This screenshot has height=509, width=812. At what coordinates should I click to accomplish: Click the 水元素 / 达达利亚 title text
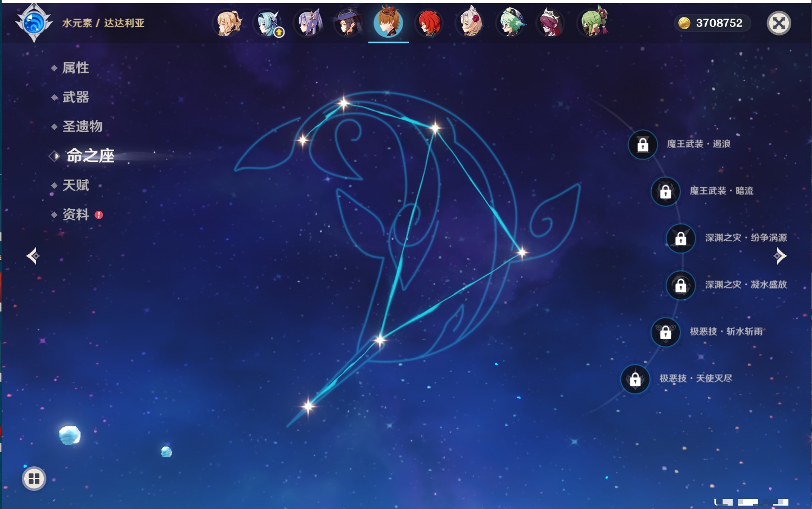[x=103, y=23]
